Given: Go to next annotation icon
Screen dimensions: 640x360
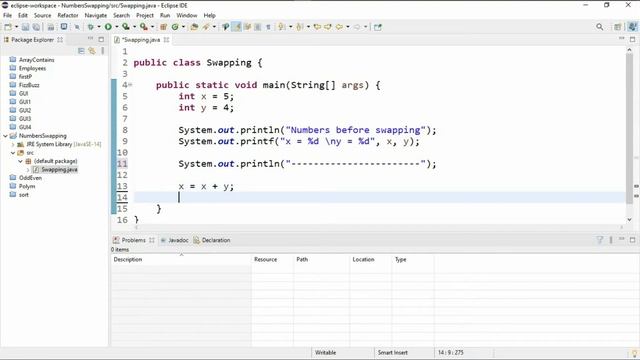Looking at the screenshot, I should coord(282,27).
